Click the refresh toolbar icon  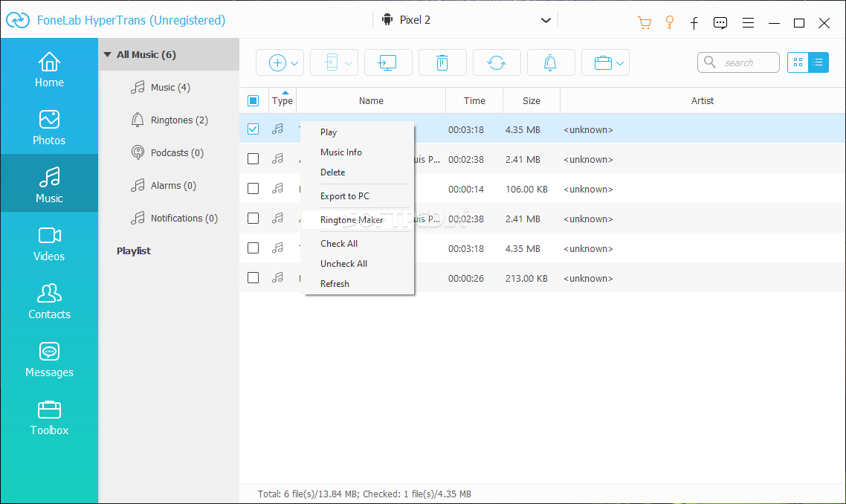(497, 62)
